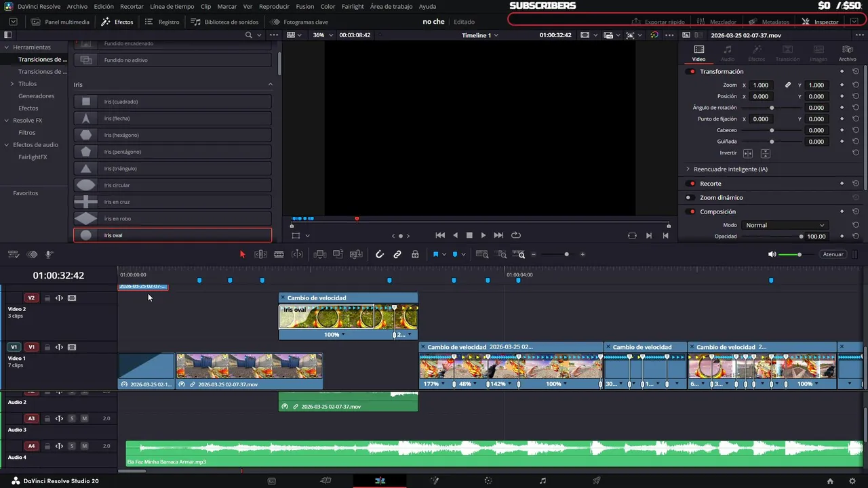Open the Edición menu
The image size is (868, 488).
pos(104,6)
